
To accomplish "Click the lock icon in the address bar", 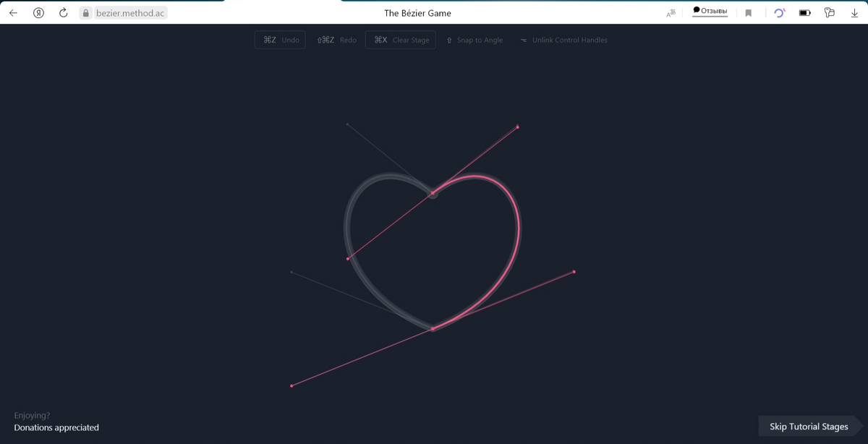I will point(85,12).
